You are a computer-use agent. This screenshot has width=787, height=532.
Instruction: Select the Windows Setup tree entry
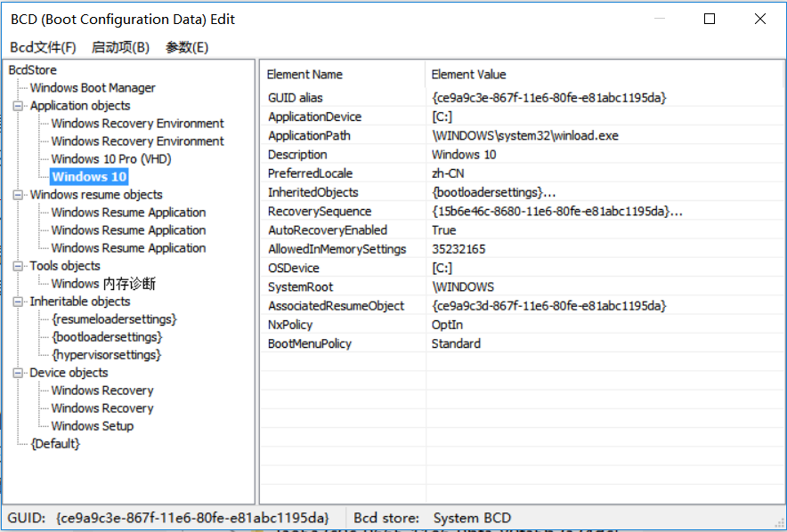click(93, 426)
